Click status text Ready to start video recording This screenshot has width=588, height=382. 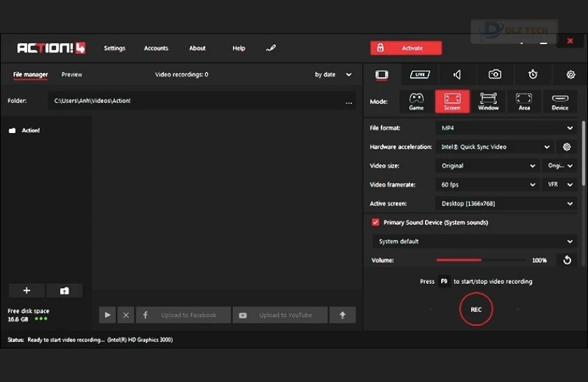coord(66,339)
